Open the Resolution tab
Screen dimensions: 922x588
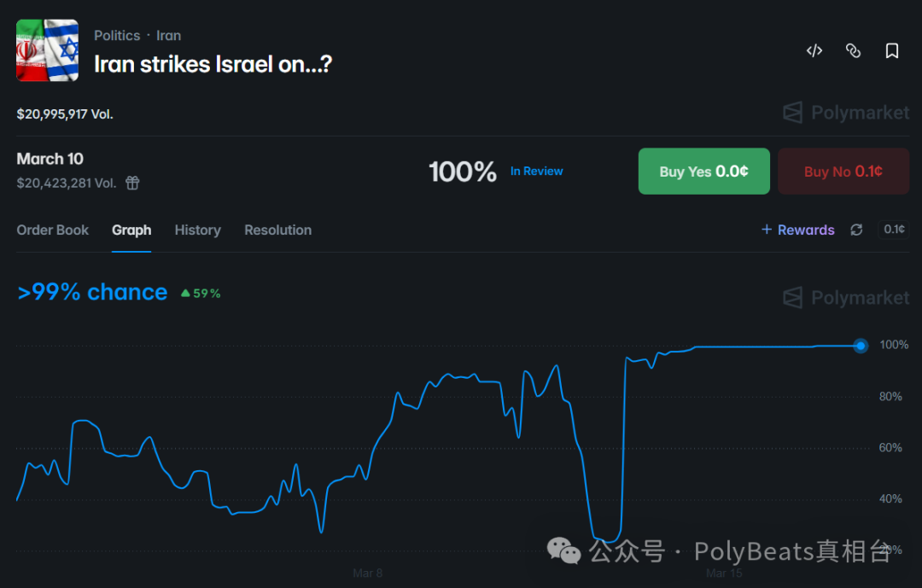(x=277, y=230)
